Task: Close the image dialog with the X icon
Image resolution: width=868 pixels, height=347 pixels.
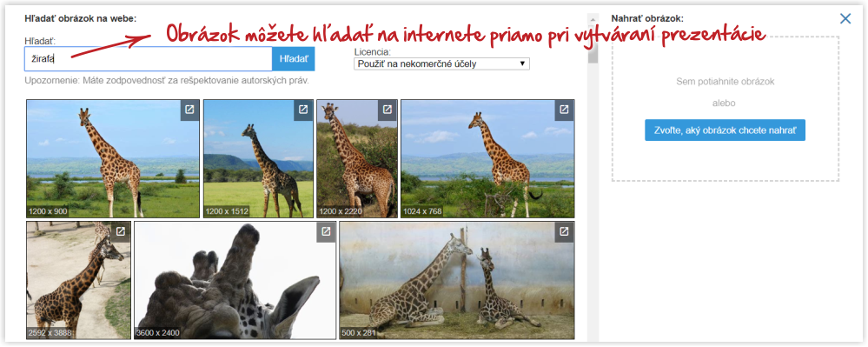Action: click(x=845, y=19)
